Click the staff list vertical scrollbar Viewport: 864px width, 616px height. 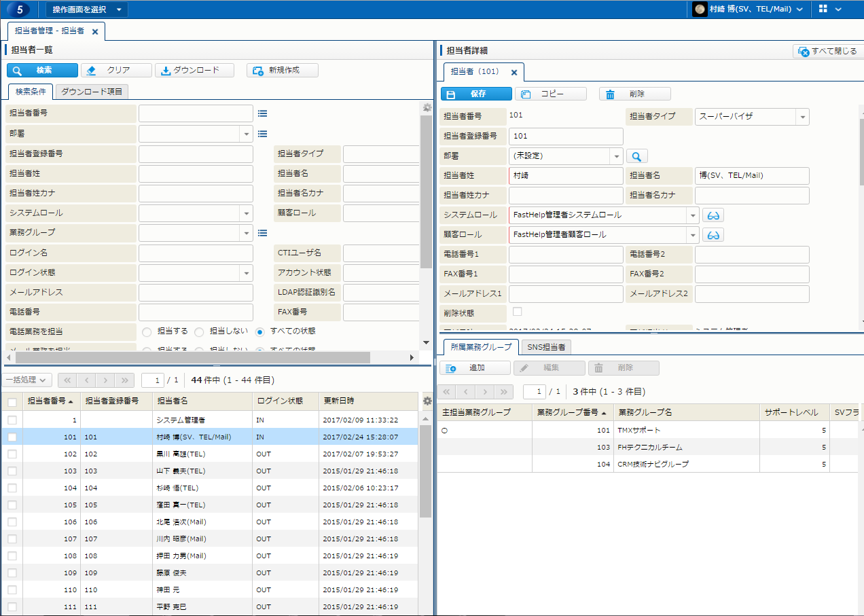[426, 472]
